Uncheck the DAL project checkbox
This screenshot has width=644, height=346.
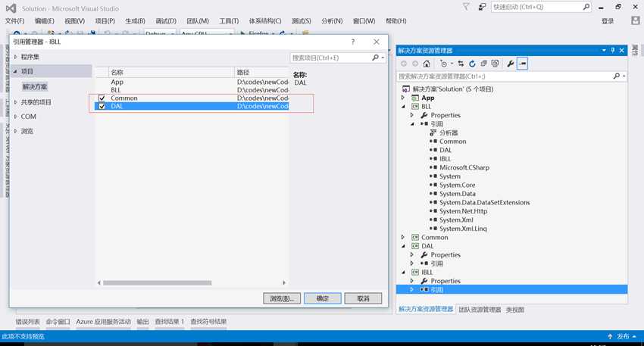click(102, 106)
